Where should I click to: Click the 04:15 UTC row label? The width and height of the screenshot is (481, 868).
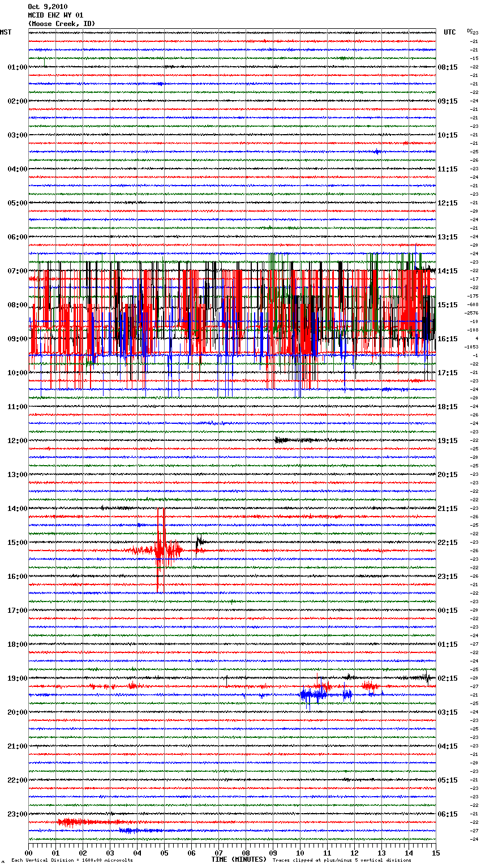click(x=448, y=746)
